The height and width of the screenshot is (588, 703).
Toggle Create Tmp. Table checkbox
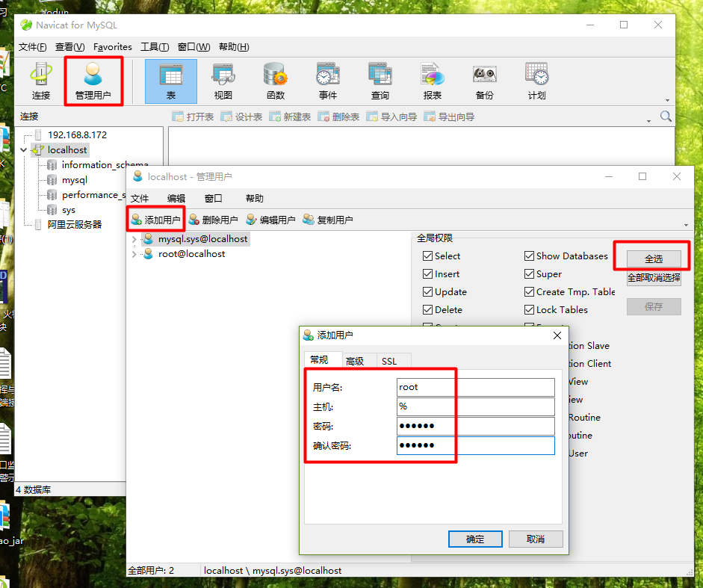coord(529,292)
